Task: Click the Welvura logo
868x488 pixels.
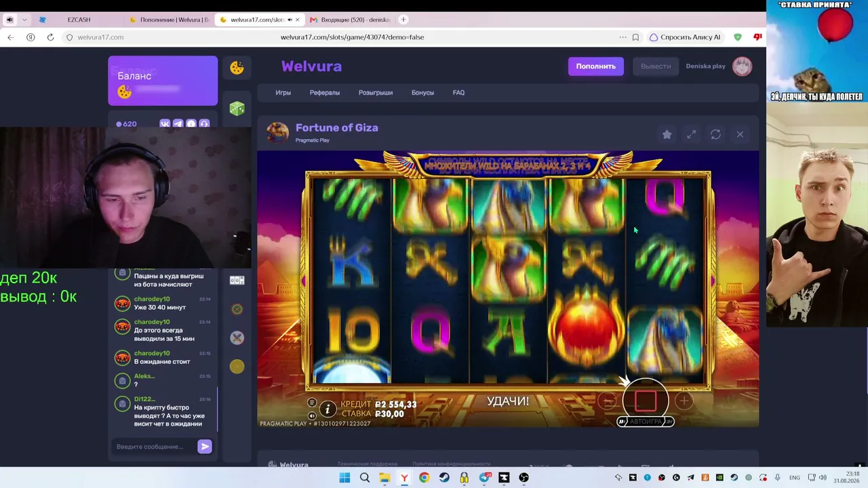Action: click(311, 66)
